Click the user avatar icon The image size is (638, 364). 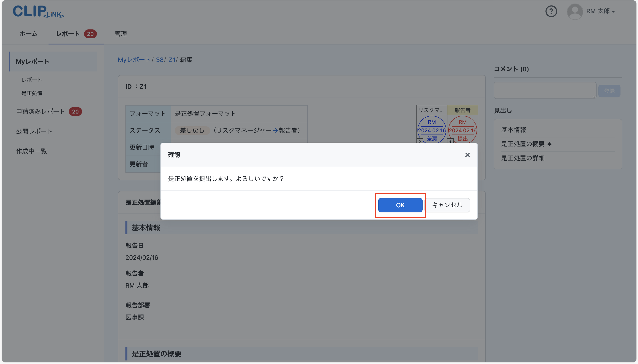575,11
